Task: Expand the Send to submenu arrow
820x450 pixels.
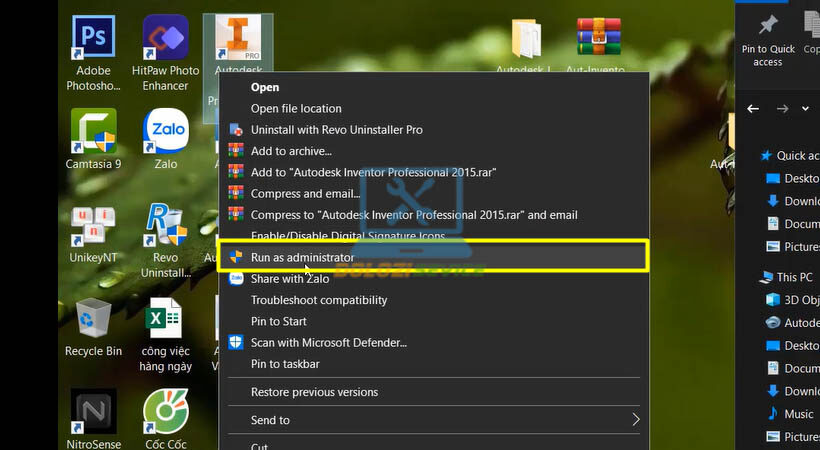Action: pyautogui.click(x=635, y=420)
